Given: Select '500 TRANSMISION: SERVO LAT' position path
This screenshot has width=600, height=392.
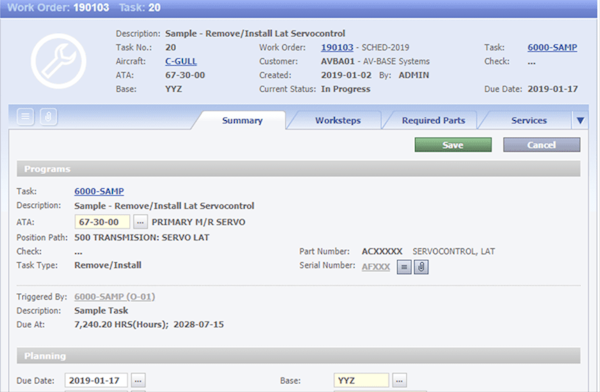Looking at the screenshot, I should point(142,238).
